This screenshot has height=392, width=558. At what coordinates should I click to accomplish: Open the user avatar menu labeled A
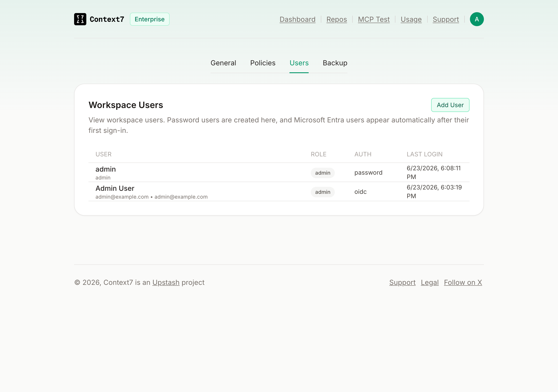click(x=476, y=19)
